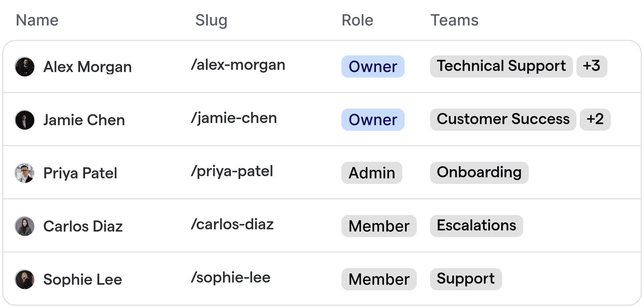644x308 pixels.
Task: Select the Owner badge on Jamie Chen's row
Action: tap(373, 120)
